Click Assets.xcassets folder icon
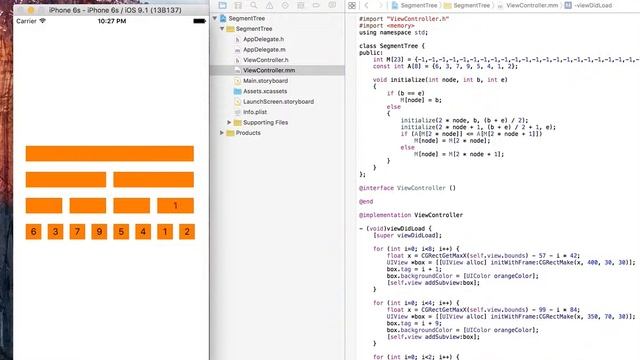 [238, 91]
